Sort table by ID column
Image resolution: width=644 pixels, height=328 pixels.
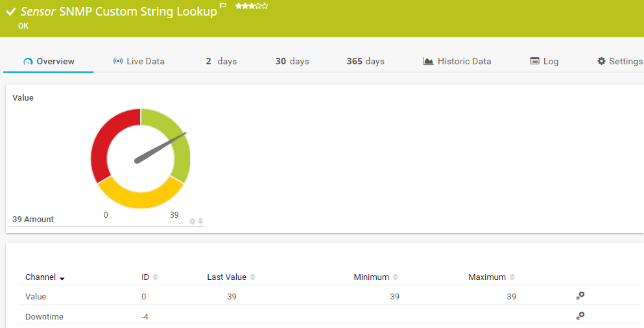tap(155, 277)
